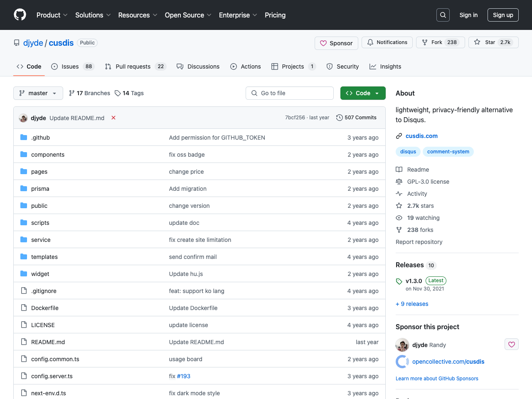Open the Projects tab
This screenshot has height=399, width=532.
tap(294, 66)
